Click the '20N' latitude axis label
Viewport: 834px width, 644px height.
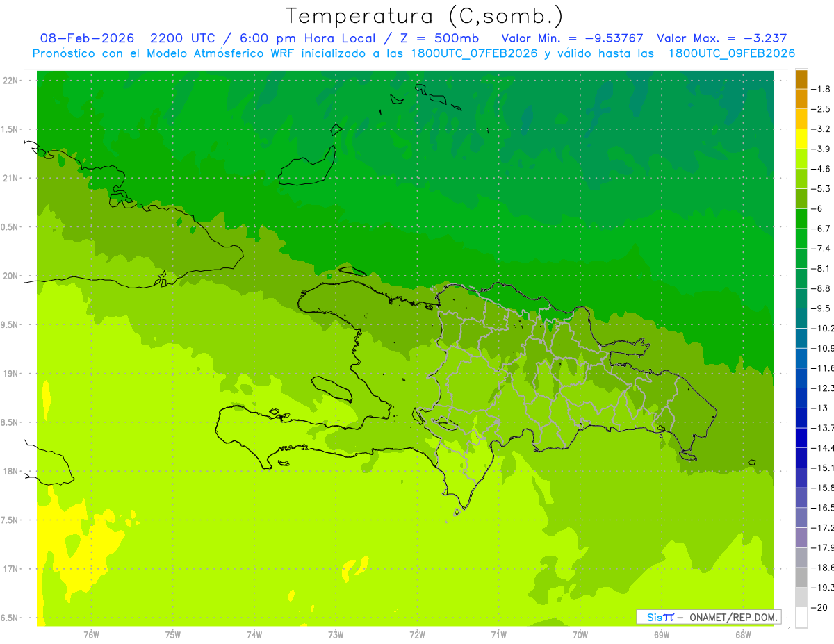[10, 276]
